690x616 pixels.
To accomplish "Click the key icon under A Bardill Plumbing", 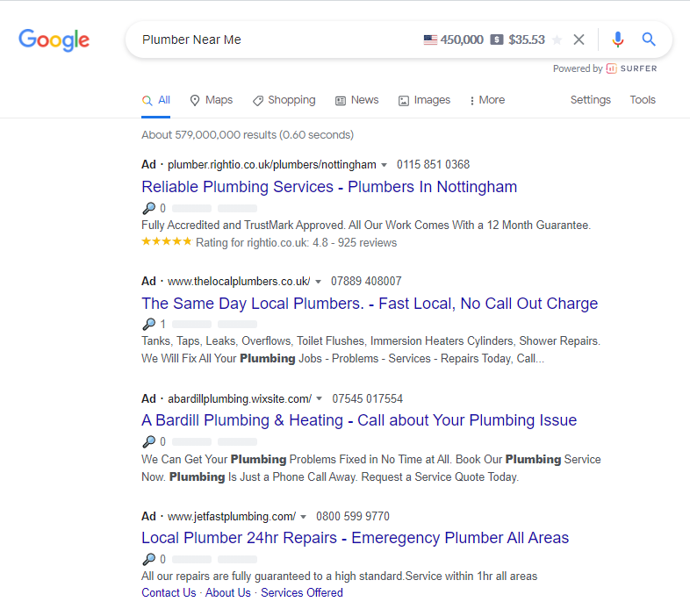I will tap(149, 441).
